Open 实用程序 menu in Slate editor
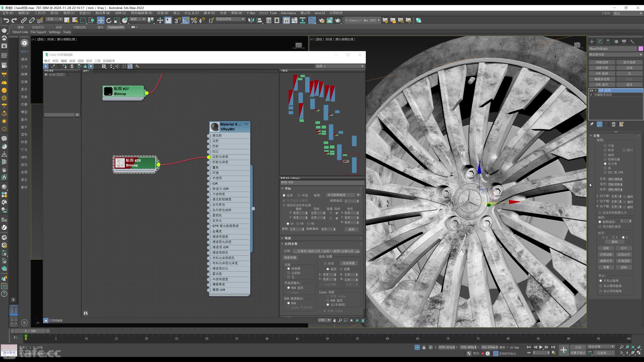This screenshot has height=362, width=644. 109,61
